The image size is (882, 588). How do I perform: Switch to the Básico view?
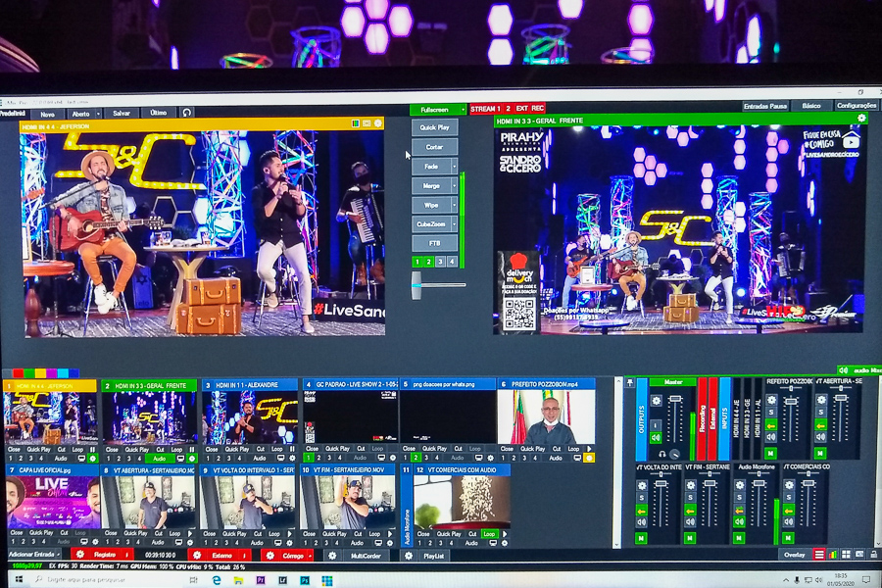tap(810, 105)
